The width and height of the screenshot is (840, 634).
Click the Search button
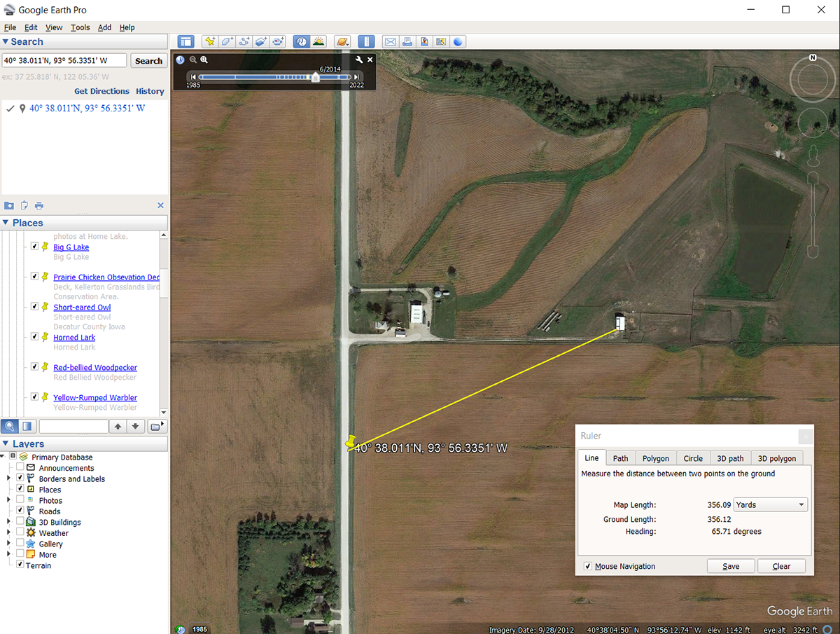(x=148, y=61)
